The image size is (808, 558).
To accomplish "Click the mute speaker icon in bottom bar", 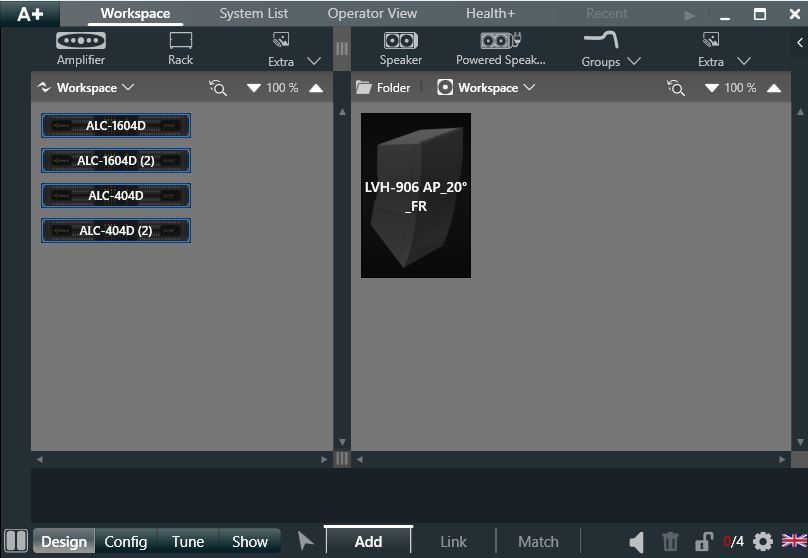I will [x=637, y=542].
